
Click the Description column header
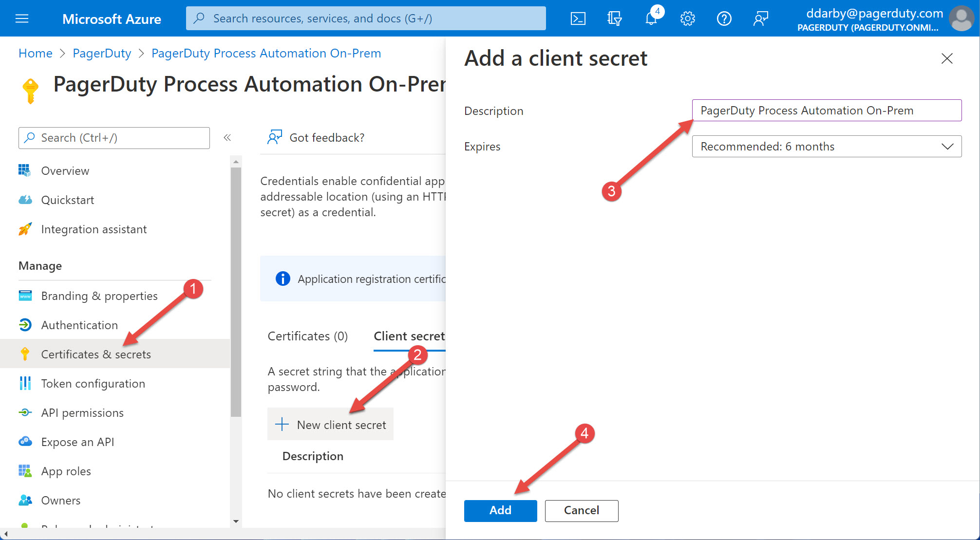click(x=313, y=456)
